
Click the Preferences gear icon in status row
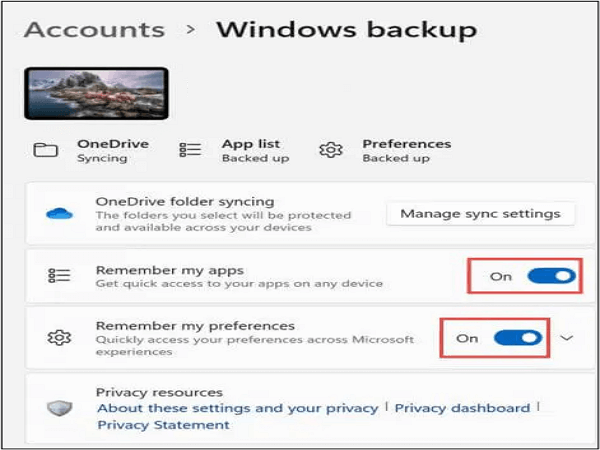coord(331,150)
